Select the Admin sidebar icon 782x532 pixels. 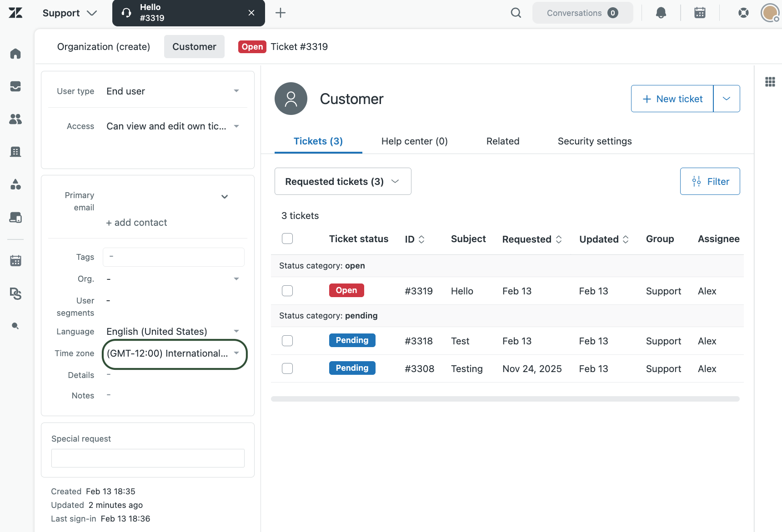click(15, 294)
